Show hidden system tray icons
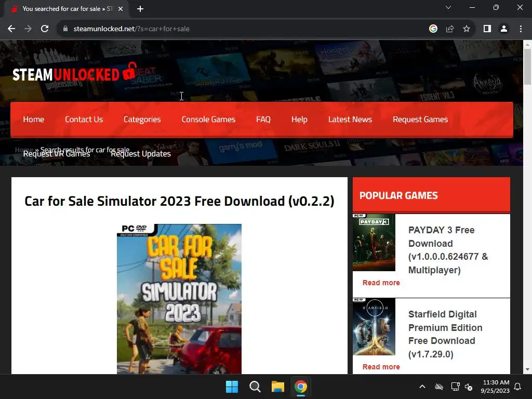 [x=422, y=387]
